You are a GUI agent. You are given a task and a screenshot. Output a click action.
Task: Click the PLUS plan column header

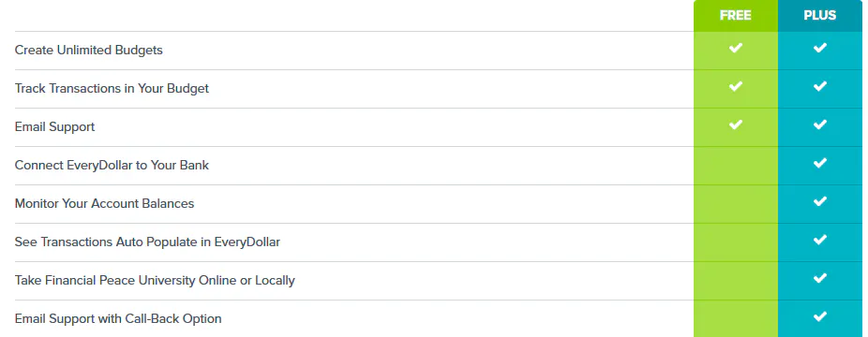(x=820, y=16)
